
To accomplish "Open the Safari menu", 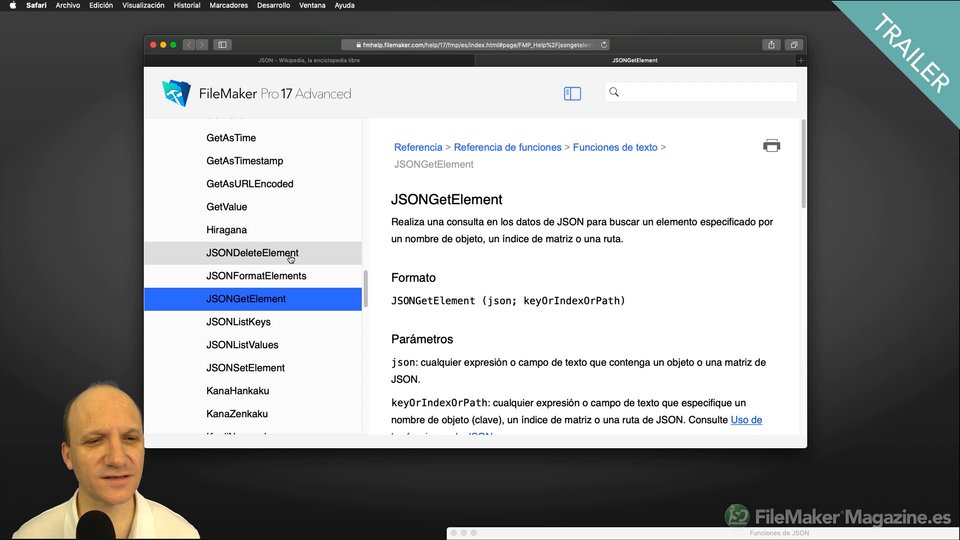I will coord(36,5).
